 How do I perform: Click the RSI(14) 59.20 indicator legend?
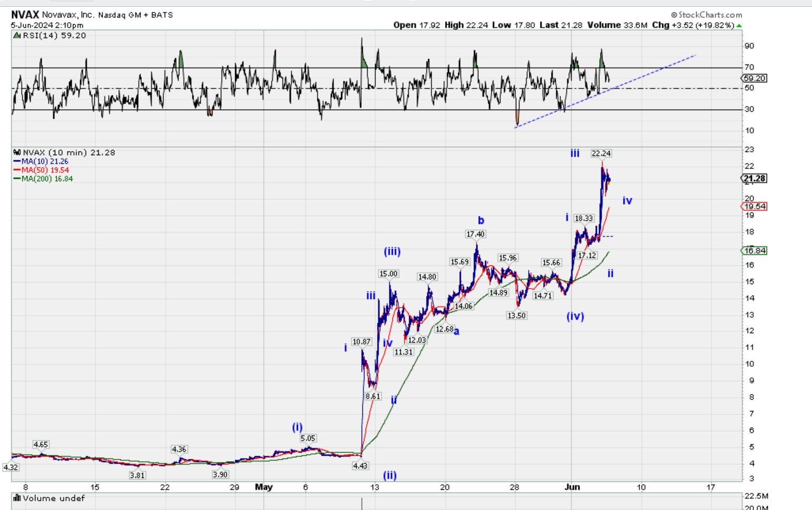tap(50, 35)
